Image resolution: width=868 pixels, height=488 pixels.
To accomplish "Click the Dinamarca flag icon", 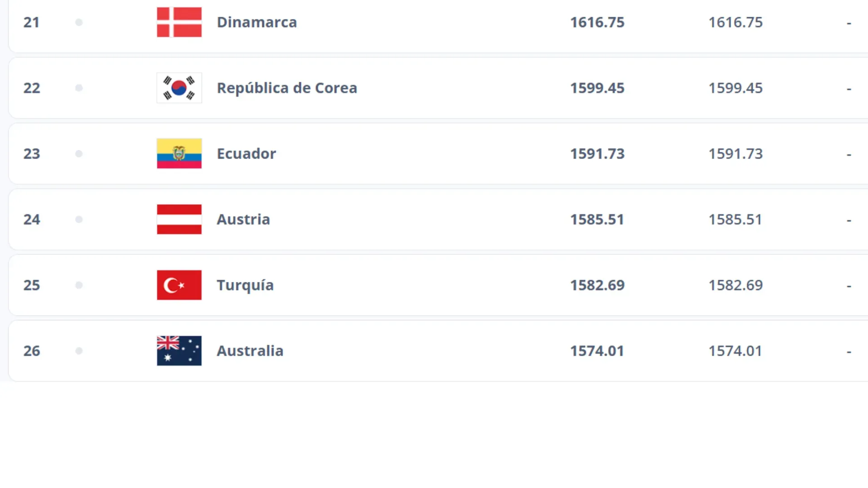I will point(179,22).
